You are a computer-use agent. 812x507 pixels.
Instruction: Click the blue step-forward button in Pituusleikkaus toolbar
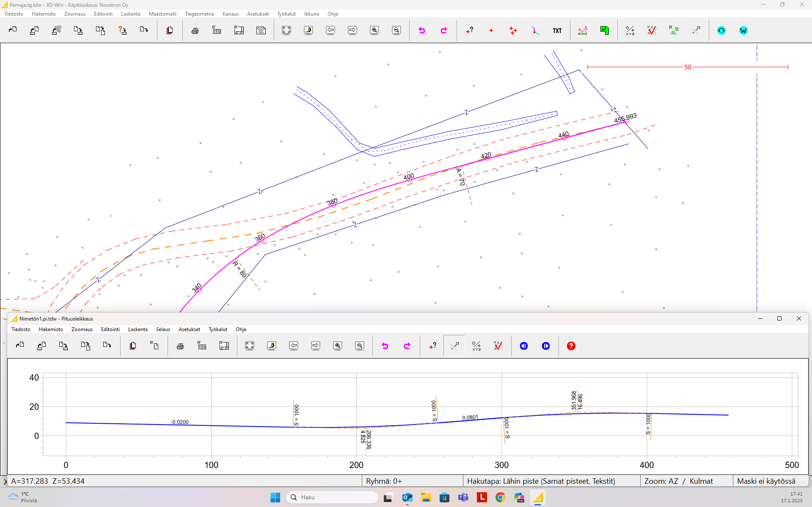(x=545, y=346)
